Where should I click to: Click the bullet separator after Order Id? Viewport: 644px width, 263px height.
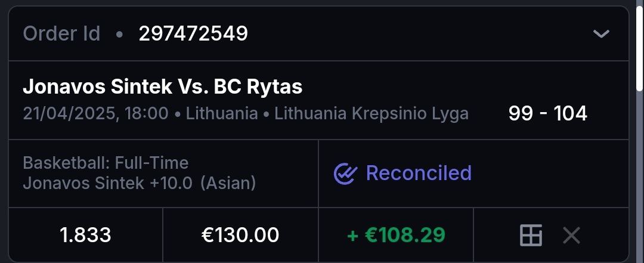pos(119,35)
